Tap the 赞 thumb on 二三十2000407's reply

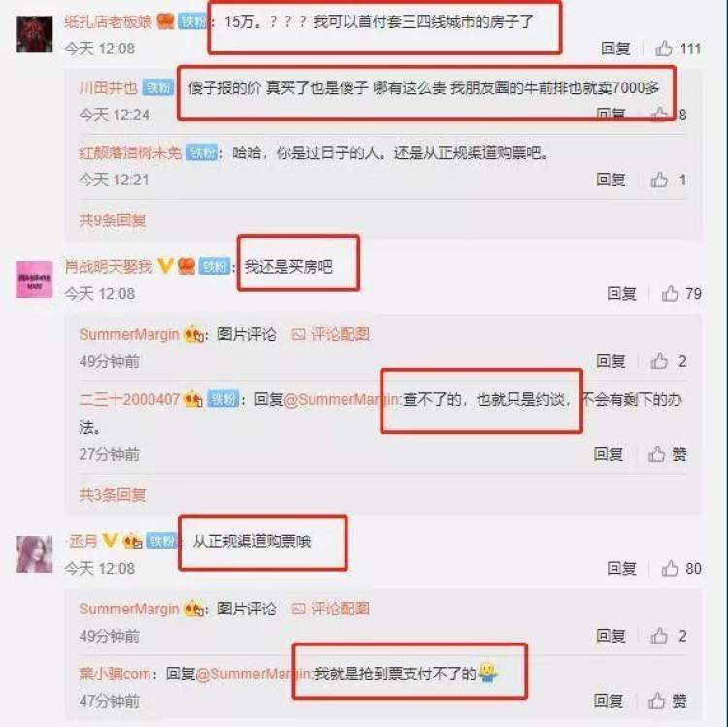click(x=656, y=454)
